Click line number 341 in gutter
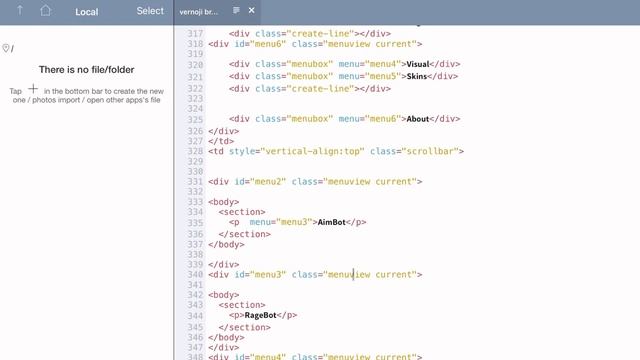 pos(195,285)
